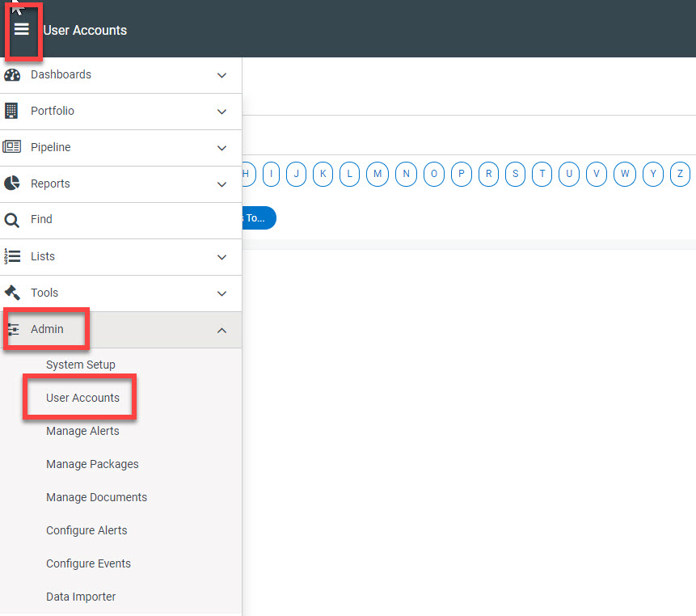This screenshot has height=616, width=696.
Task: Click the Dashboards speedometer icon
Action: (x=13, y=74)
